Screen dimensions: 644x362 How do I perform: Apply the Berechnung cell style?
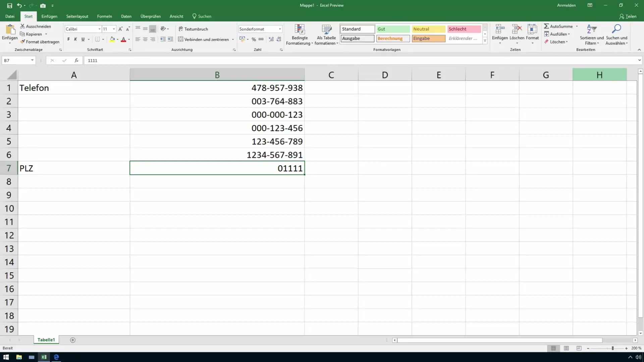(393, 39)
